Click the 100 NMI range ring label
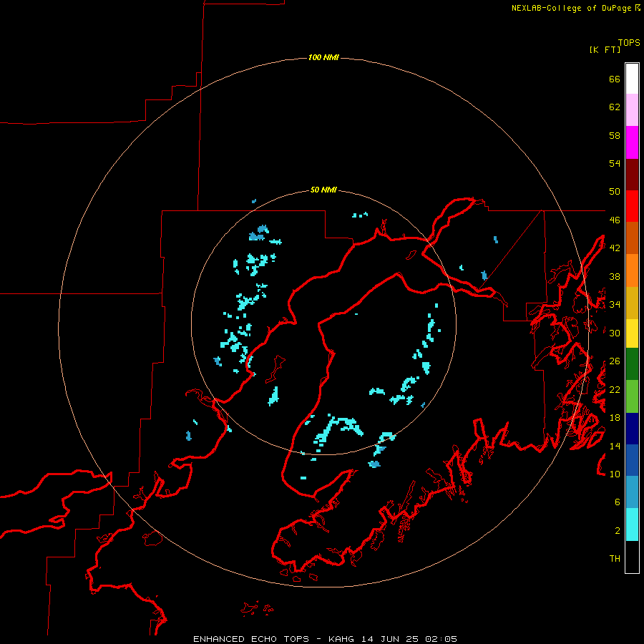The height and width of the screenshot is (644, 644). coord(323,57)
